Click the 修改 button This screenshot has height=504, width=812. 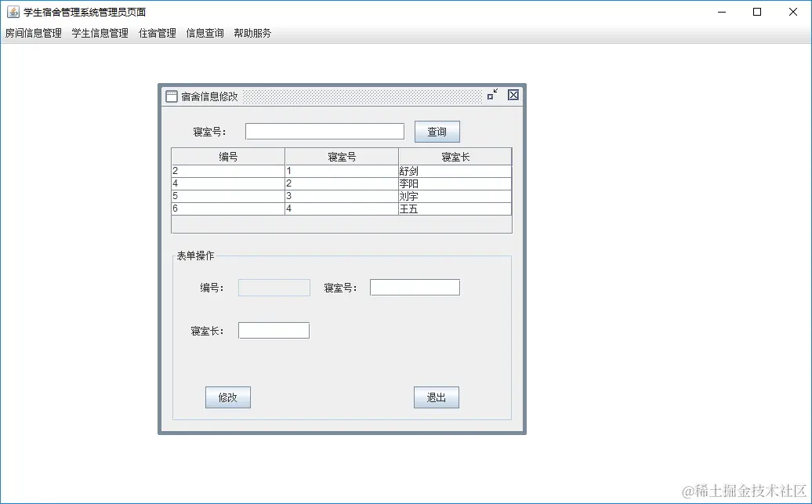coord(227,397)
